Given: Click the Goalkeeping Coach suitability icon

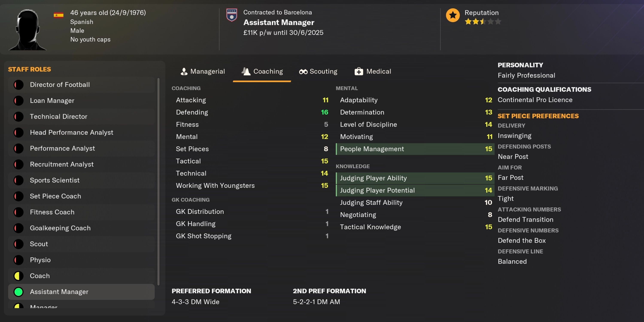Looking at the screenshot, I should click(18, 228).
